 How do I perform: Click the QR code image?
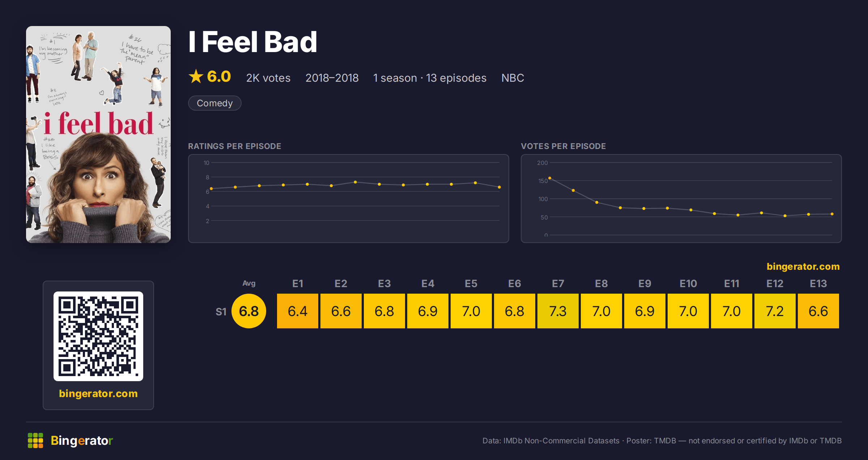pyautogui.click(x=98, y=336)
